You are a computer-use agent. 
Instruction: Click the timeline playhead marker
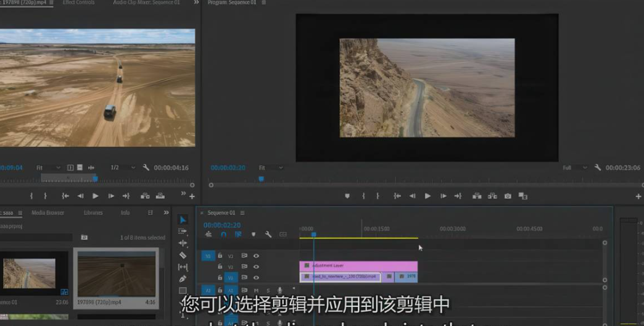point(313,234)
